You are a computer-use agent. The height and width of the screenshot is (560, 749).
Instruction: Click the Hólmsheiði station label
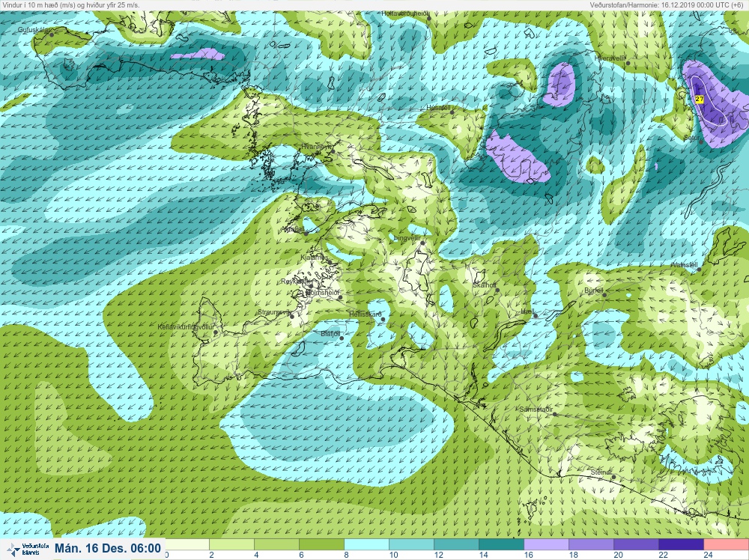pos(322,292)
